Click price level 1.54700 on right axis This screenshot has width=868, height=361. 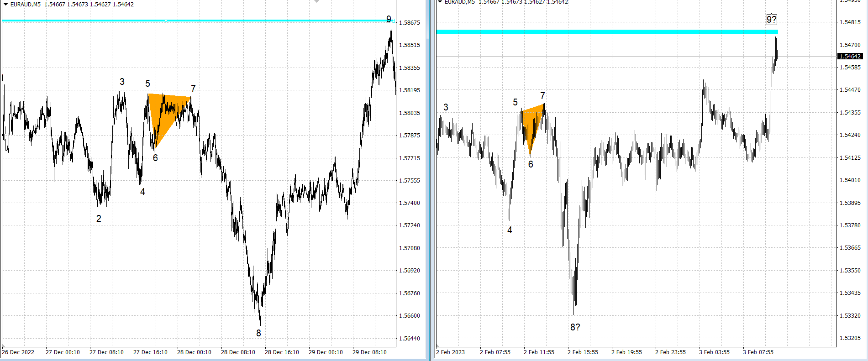click(x=850, y=45)
